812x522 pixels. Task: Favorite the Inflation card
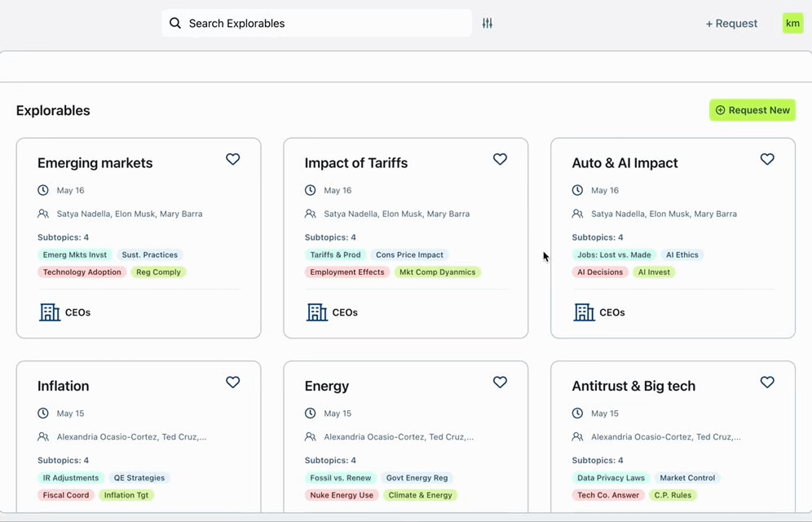point(233,383)
